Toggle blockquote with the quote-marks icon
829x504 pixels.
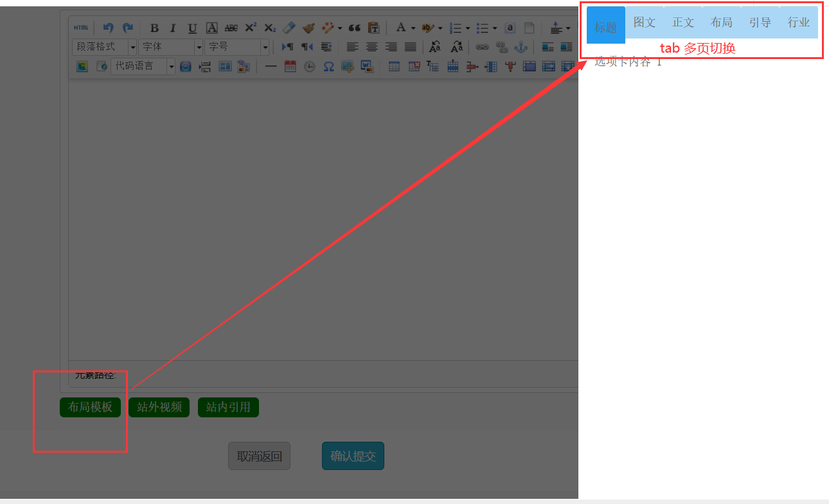[354, 28]
